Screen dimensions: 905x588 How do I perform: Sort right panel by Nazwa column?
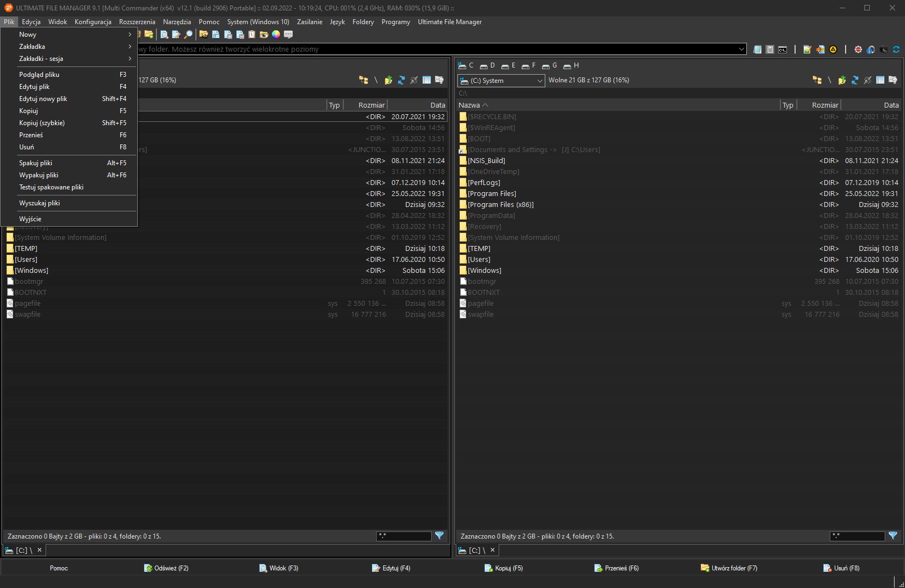pos(618,105)
